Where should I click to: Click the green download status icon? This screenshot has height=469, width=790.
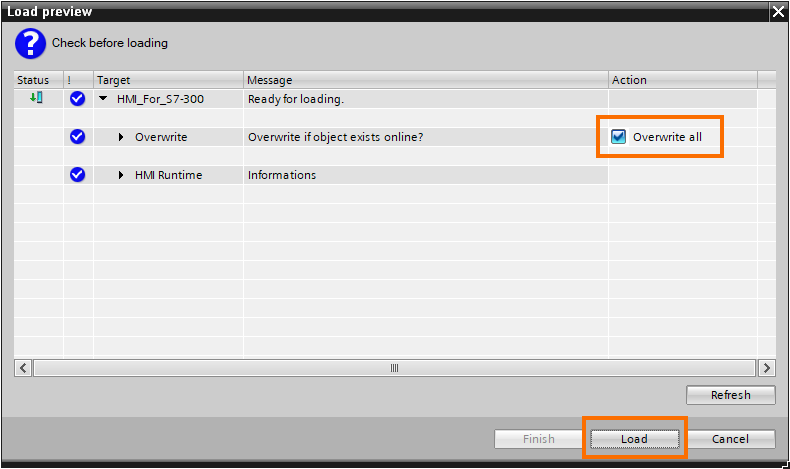[36, 98]
